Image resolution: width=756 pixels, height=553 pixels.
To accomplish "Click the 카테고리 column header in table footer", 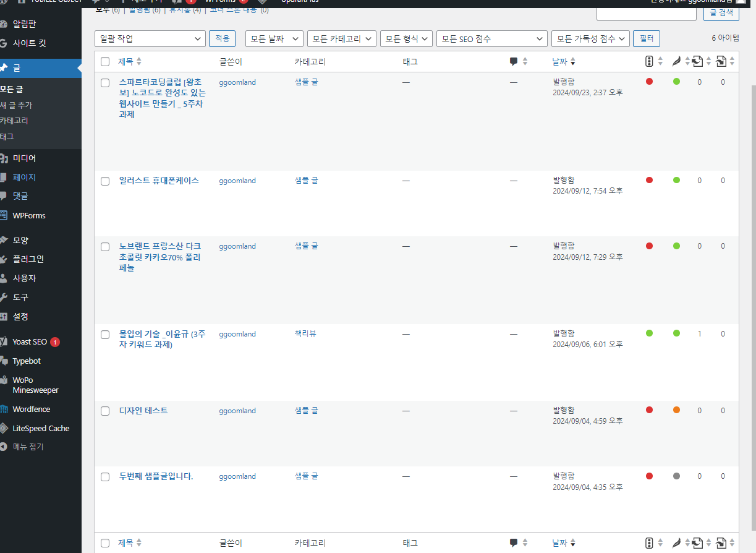I will [x=310, y=542].
